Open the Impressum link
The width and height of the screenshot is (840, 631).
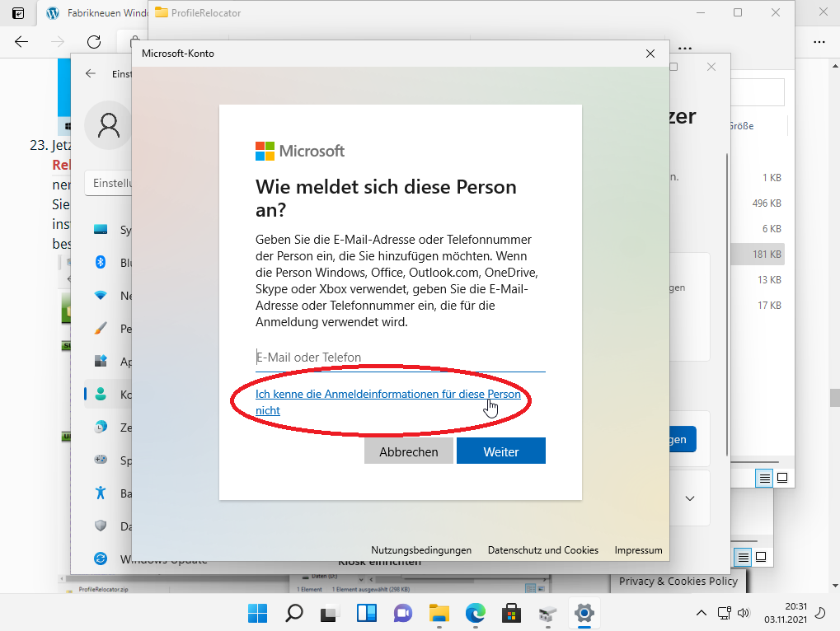pyautogui.click(x=638, y=550)
